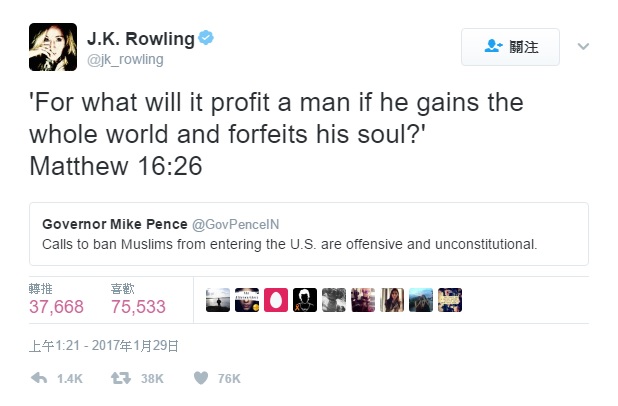This screenshot has width=618, height=406.
Task: Click the pink egg avatar liker
Action: coord(276,300)
